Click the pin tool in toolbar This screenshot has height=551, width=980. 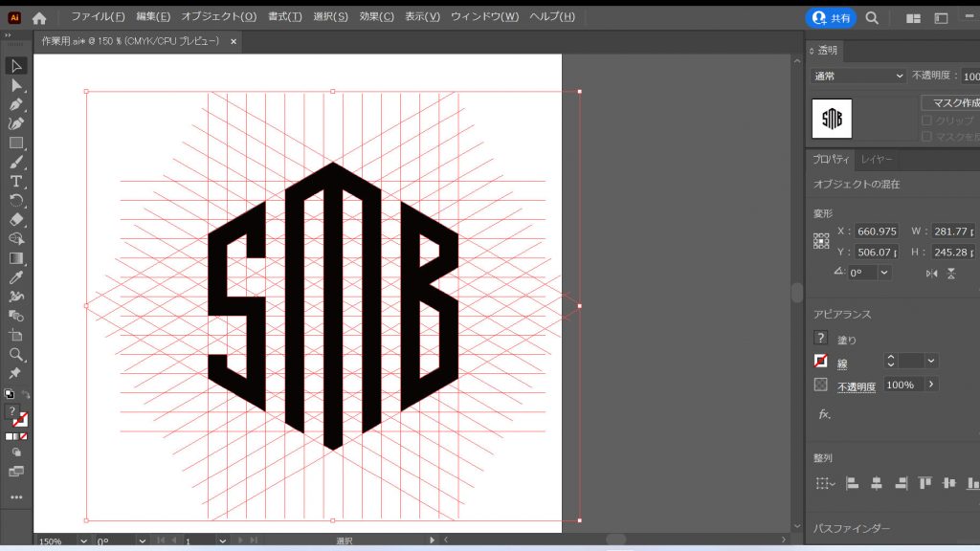coord(15,373)
